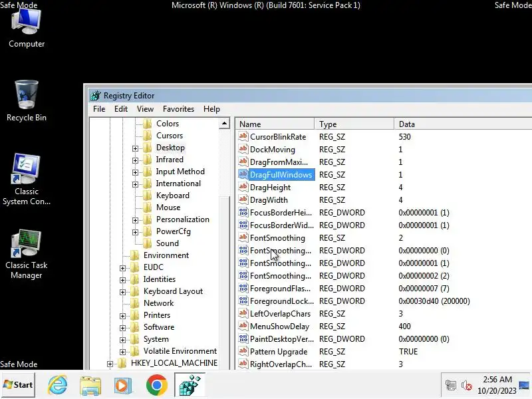
Task: Sort values by Name column header
Action: click(275, 124)
